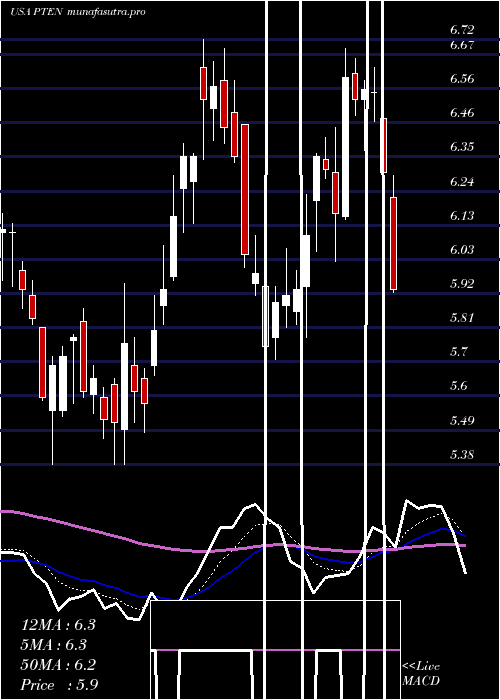Click the 5.7 price axis label
This screenshot has width=500, height=700.
coord(459,352)
